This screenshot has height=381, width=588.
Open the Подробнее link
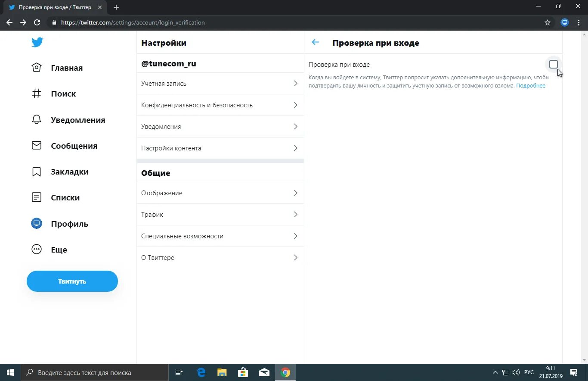[531, 86]
